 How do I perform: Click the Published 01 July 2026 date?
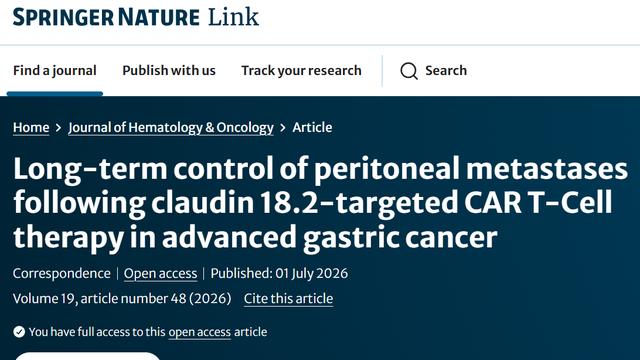tap(279, 273)
